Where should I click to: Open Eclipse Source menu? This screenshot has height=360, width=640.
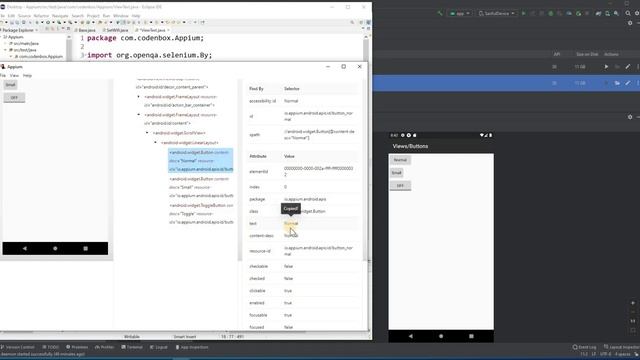pos(24,16)
